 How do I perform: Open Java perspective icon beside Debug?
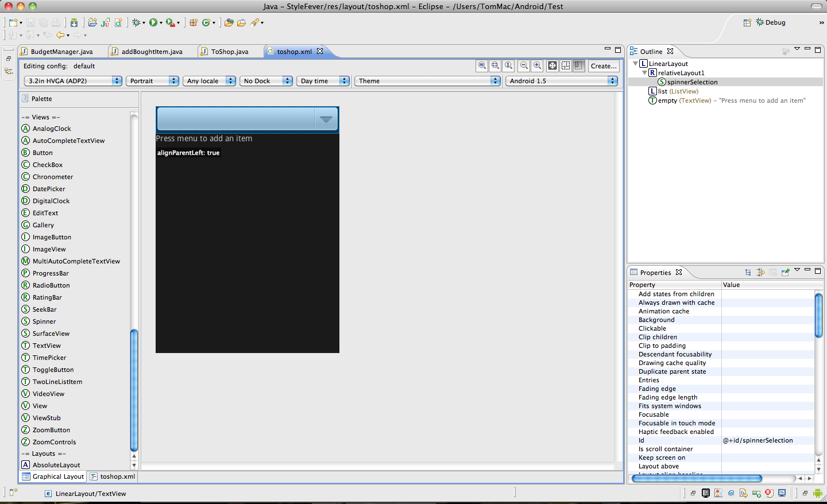click(747, 22)
